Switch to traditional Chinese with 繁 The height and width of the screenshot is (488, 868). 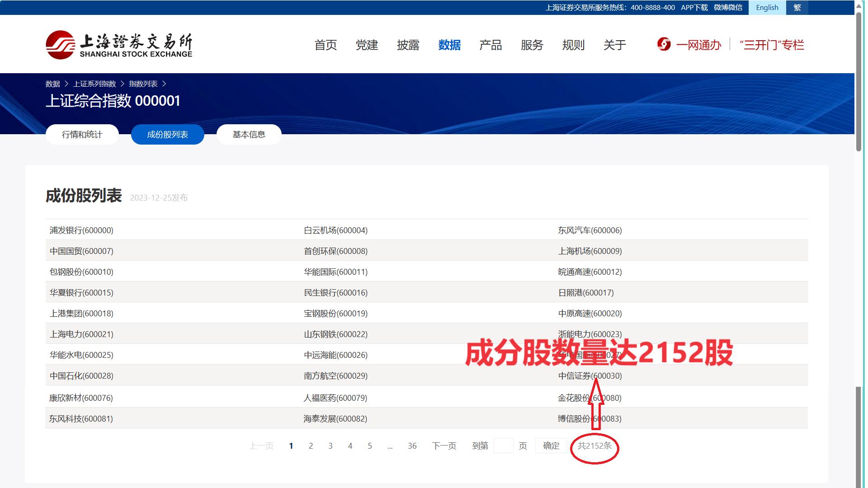[797, 7]
